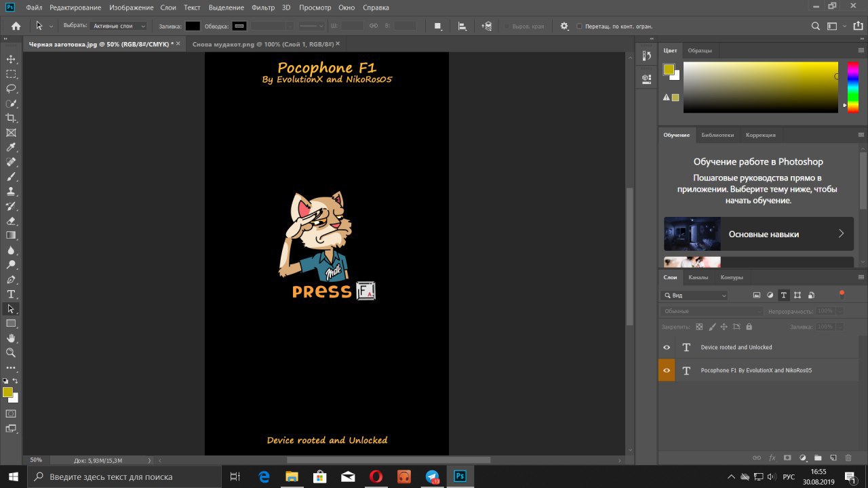The height and width of the screenshot is (488, 868).
Task: Switch to the 'Каналы' tab
Action: coord(698,277)
